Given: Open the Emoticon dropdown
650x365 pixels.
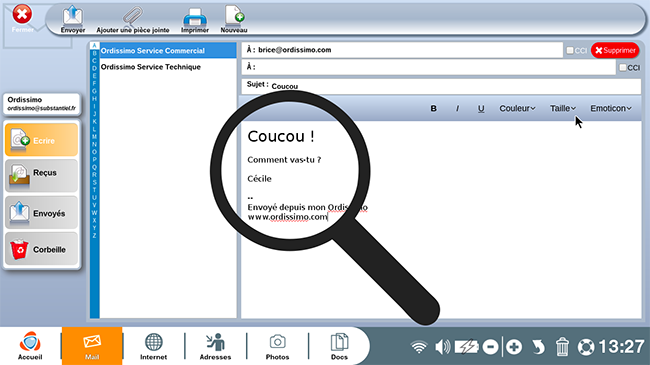Looking at the screenshot, I should click(x=611, y=108).
